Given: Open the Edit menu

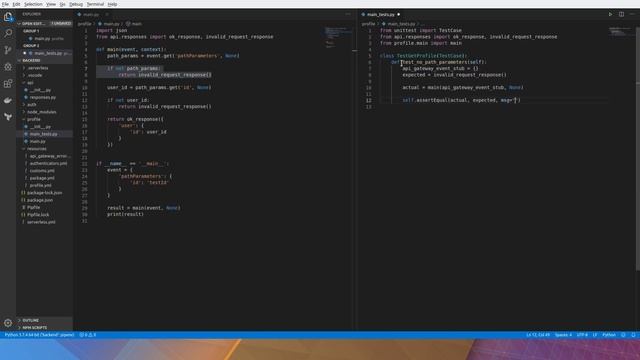Looking at the screenshot, I should [16, 4].
